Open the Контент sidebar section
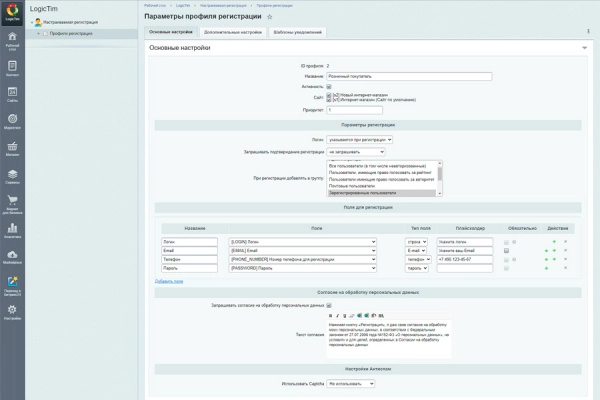Screen dimensions: 600x400 coord(12,69)
